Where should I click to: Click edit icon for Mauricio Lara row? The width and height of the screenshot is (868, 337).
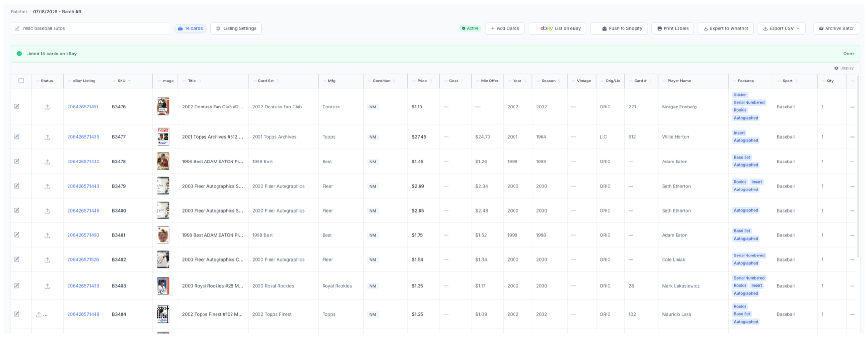[x=17, y=314]
